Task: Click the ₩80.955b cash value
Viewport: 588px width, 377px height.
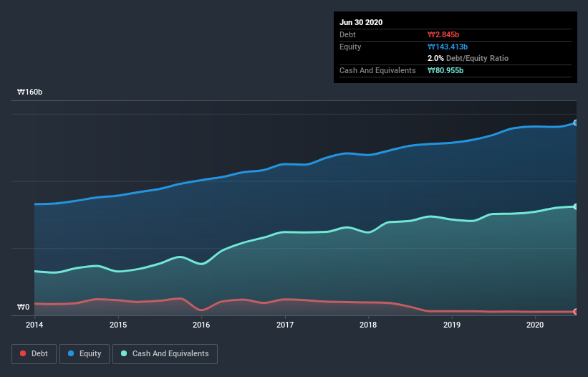Action: 445,70
